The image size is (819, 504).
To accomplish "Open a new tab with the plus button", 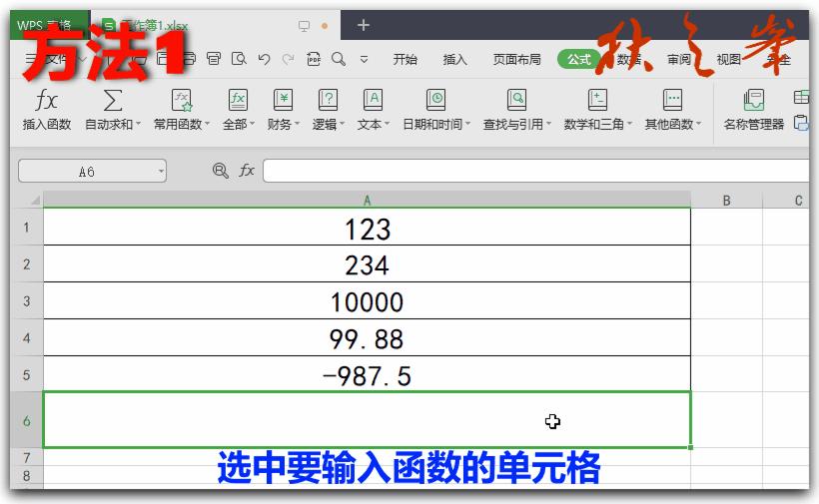I will pos(364,25).
